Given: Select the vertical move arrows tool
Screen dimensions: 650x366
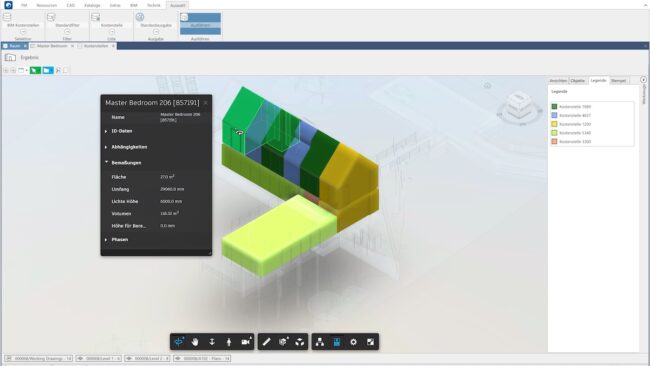Looking at the screenshot, I should click(x=212, y=342).
